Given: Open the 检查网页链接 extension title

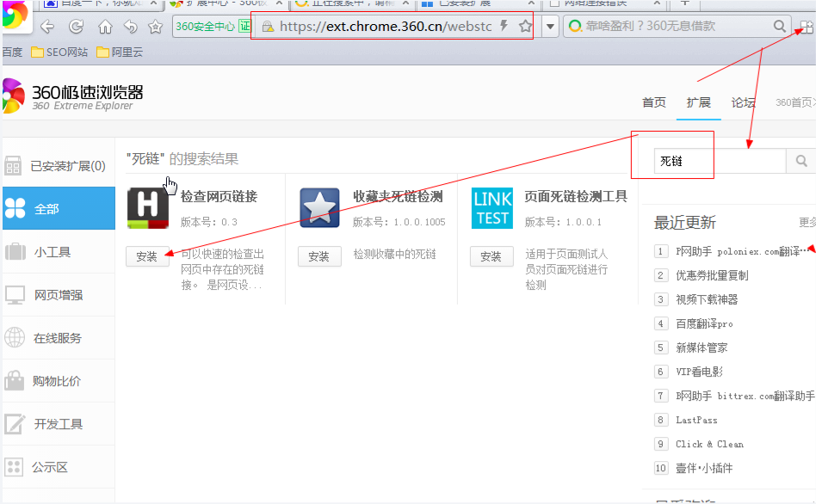Looking at the screenshot, I should [219, 197].
